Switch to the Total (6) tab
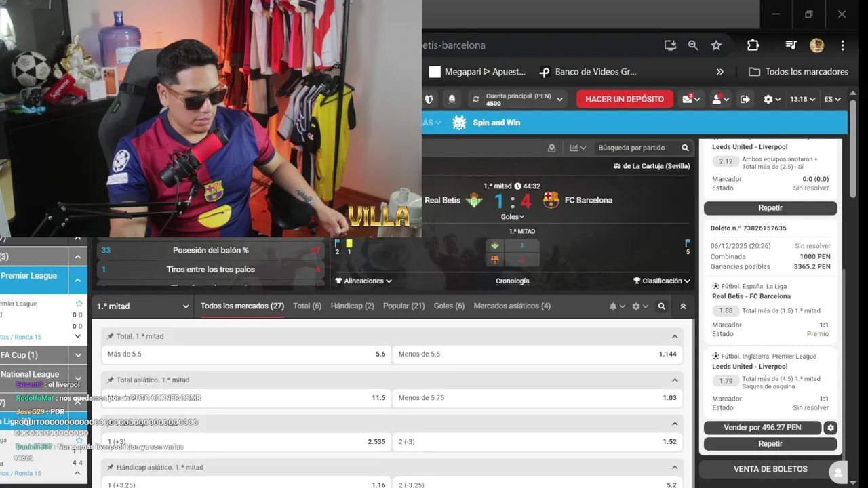This screenshot has height=488, width=868. click(307, 306)
